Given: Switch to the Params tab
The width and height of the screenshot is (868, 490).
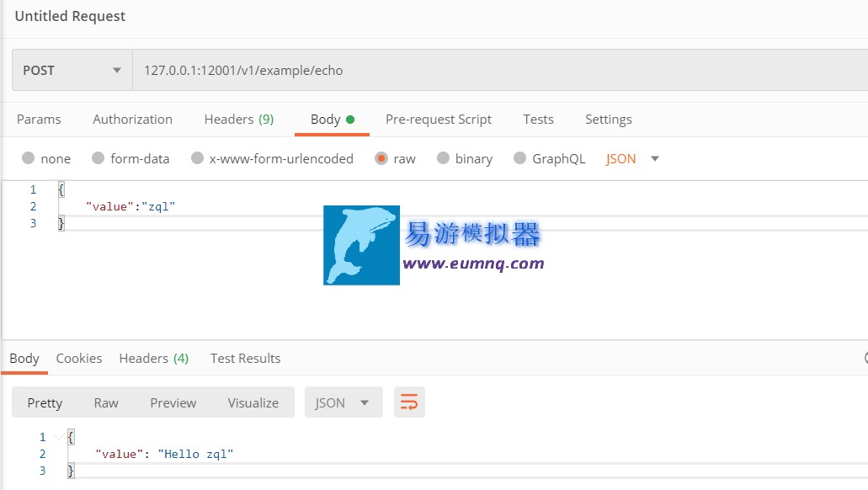Looking at the screenshot, I should coord(39,120).
